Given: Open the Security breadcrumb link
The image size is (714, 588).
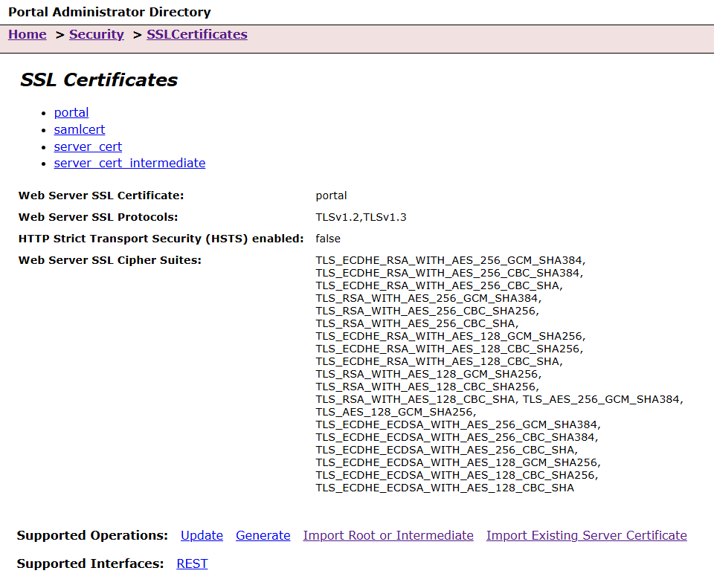Looking at the screenshot, I should [97, 35].
